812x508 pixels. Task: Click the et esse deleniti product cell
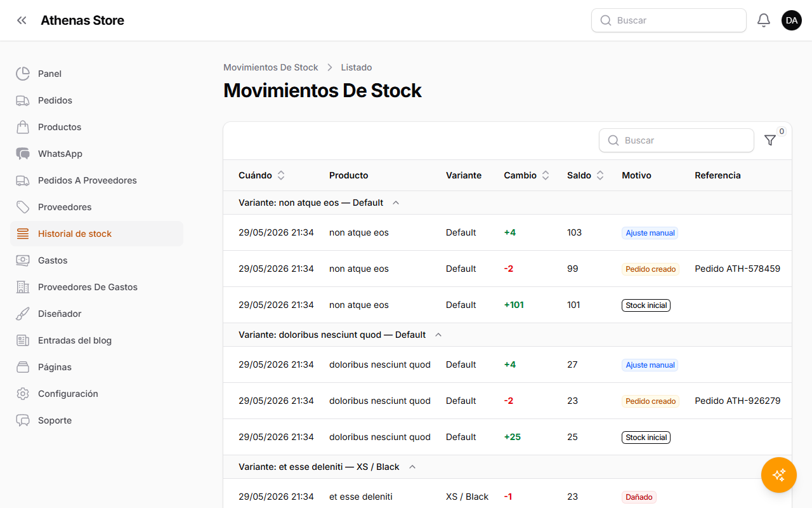pyautogui.click(x=361, y=497)
